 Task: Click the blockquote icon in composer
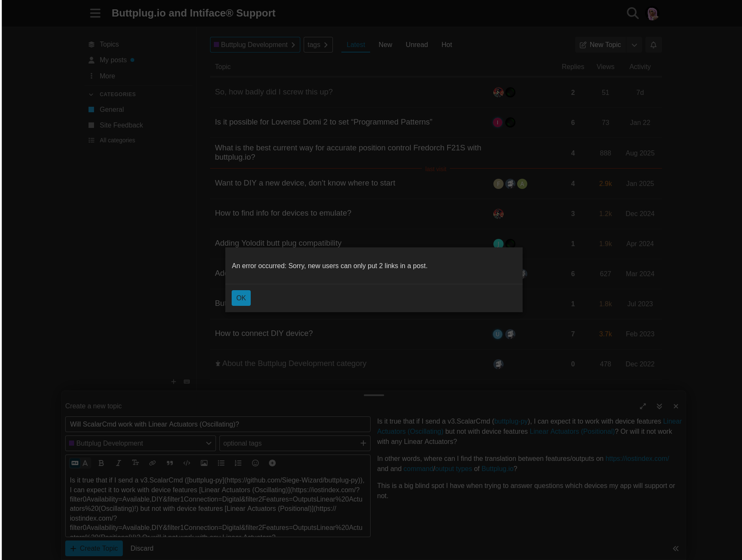click(x=170, y=463)
